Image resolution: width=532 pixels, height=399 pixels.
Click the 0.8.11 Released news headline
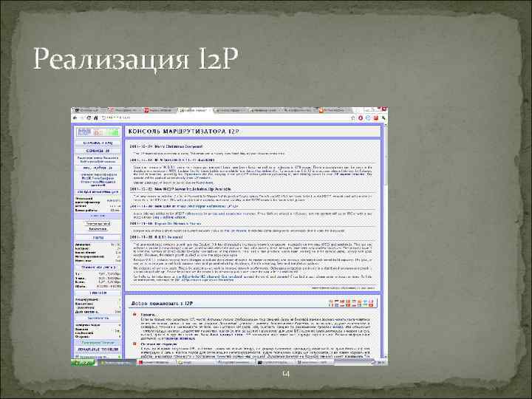[168, 237]
